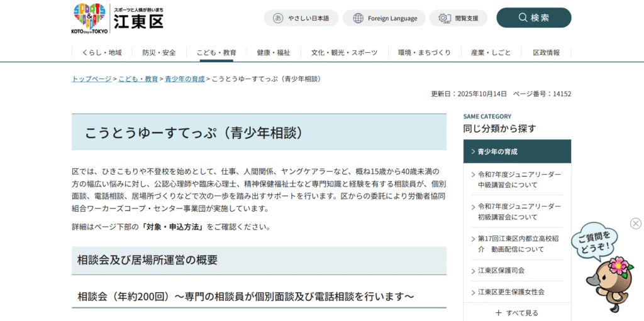Close the chatbot mascot with X icon
This screenshot has width=644, height=321.
tap(636, 224)
